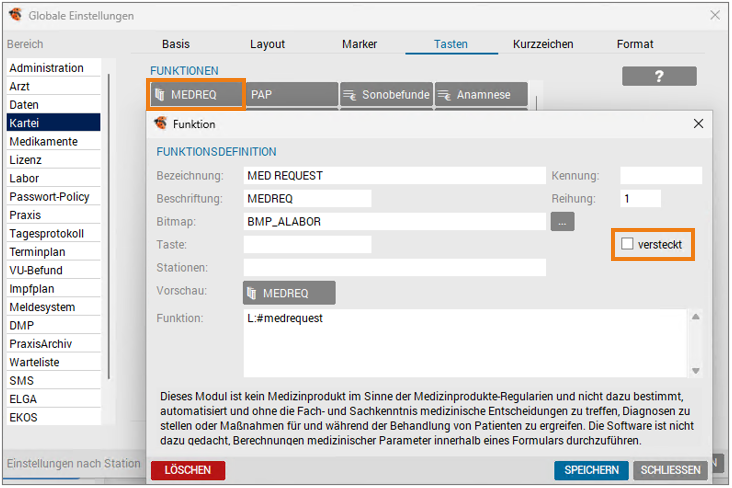Select the Tasten tab
Viewport: 732px width, 488px height.
click(x=450, y=44)
